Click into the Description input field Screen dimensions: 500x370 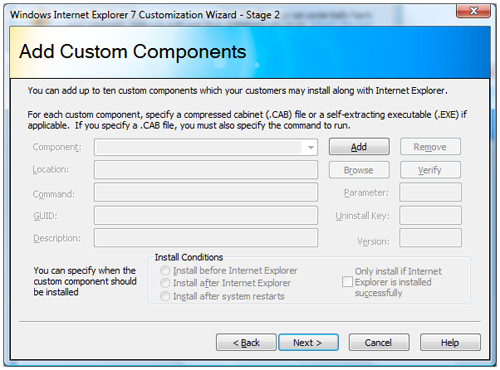tap(206, 238)
